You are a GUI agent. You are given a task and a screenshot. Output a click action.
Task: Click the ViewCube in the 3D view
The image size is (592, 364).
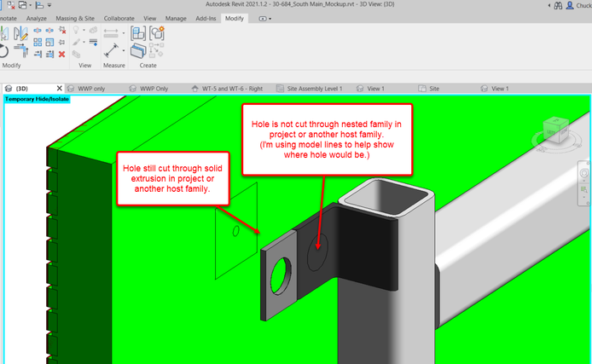(556, 130)
